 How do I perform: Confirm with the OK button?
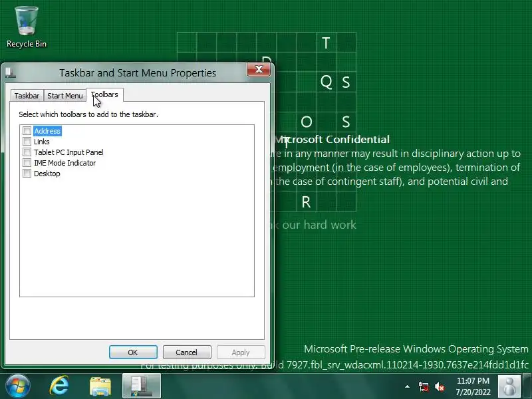tap(133, 352)
